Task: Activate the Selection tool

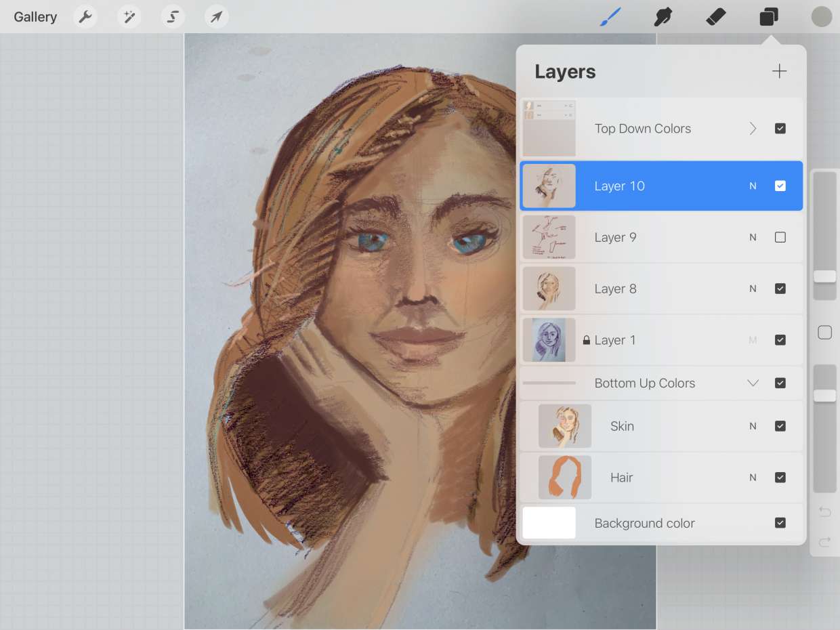Action: (x=173, y=17)
